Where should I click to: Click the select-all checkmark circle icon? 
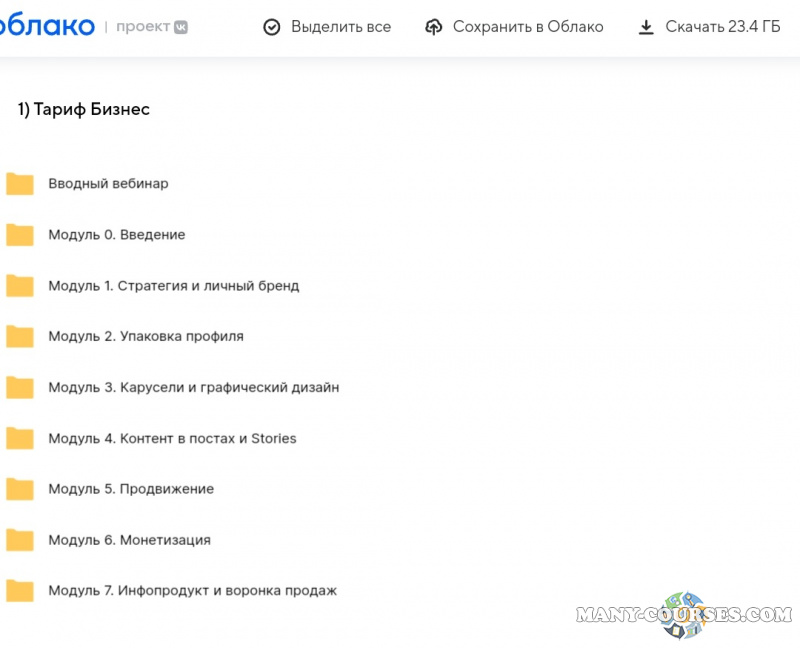coord(272,27)
